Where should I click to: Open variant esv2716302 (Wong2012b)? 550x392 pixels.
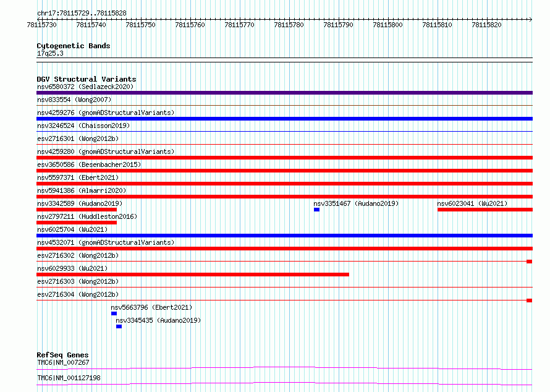click(78, 255)
